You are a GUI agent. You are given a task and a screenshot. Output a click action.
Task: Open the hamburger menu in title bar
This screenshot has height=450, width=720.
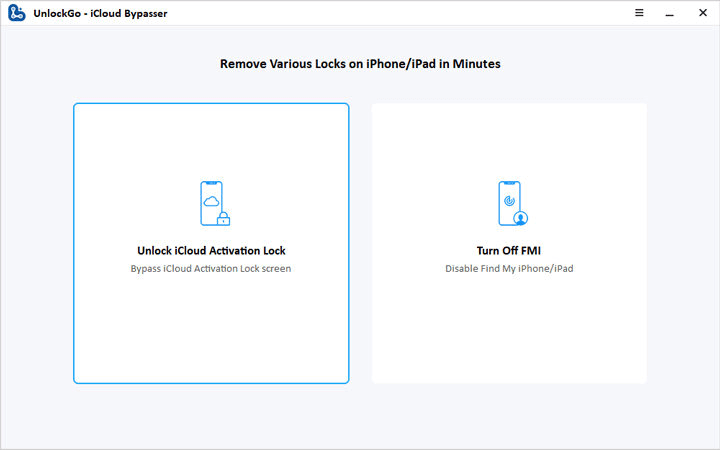pyautogui.click(x=639, y=13)
